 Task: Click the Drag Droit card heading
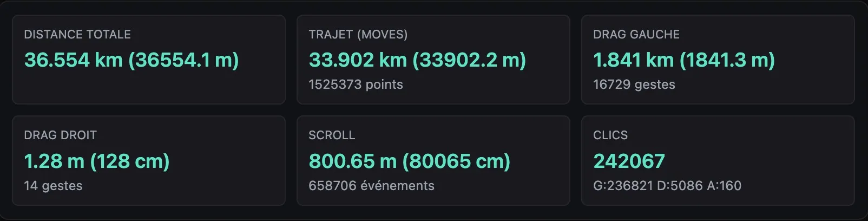tap(60, 135)
